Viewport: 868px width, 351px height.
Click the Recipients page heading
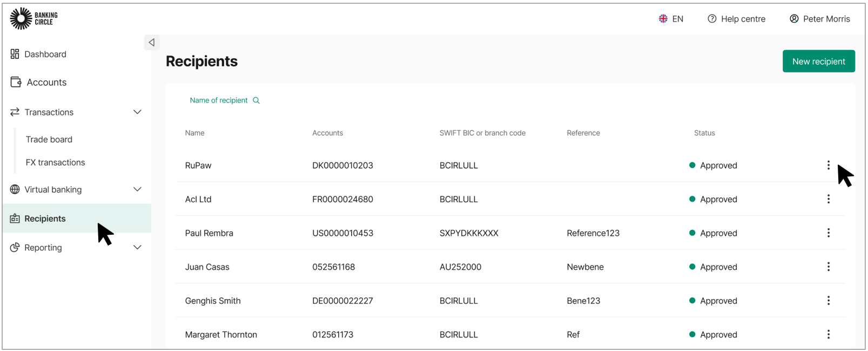click(201, 61)
